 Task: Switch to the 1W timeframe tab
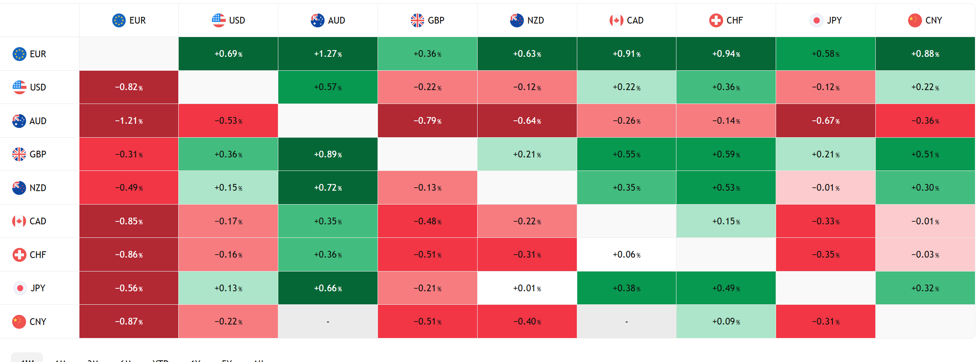[27, 359]
